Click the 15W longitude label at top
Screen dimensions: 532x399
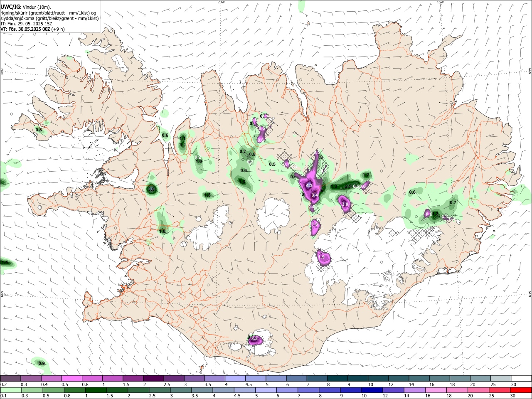440,2
